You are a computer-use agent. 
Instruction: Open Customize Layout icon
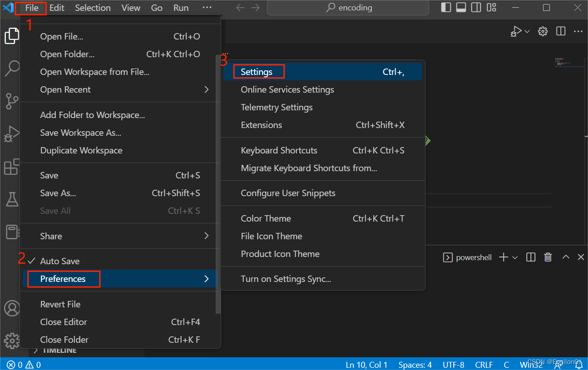[491, 7]
